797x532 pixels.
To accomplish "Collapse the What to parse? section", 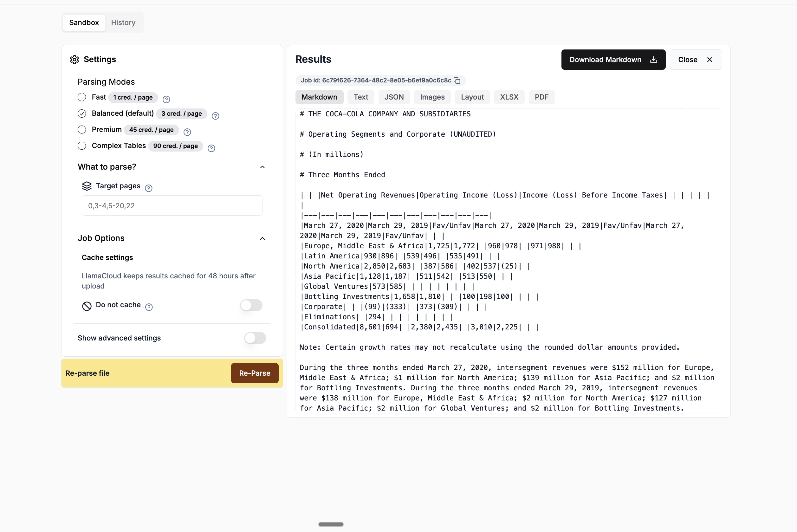I will point(262,167).
